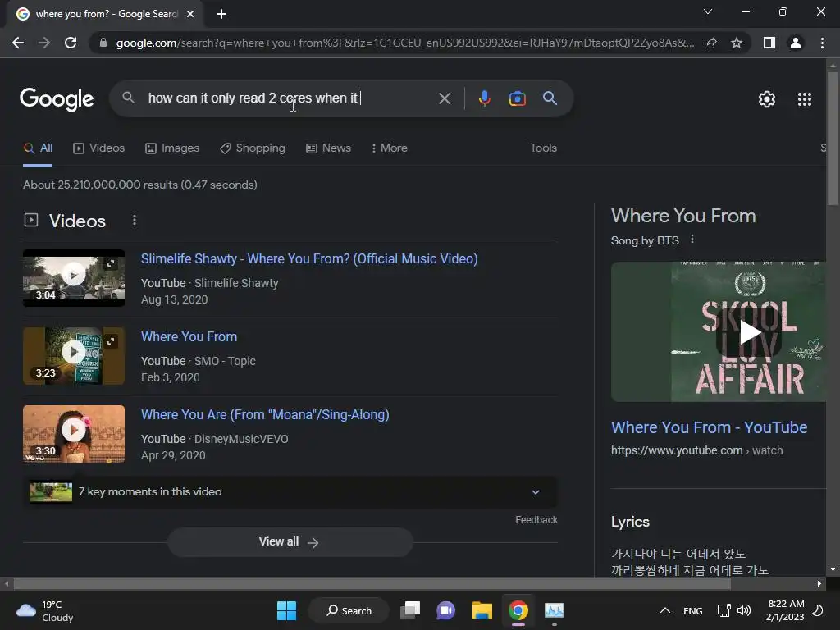
Task: Clear the search box text
Action: [444, 98]
